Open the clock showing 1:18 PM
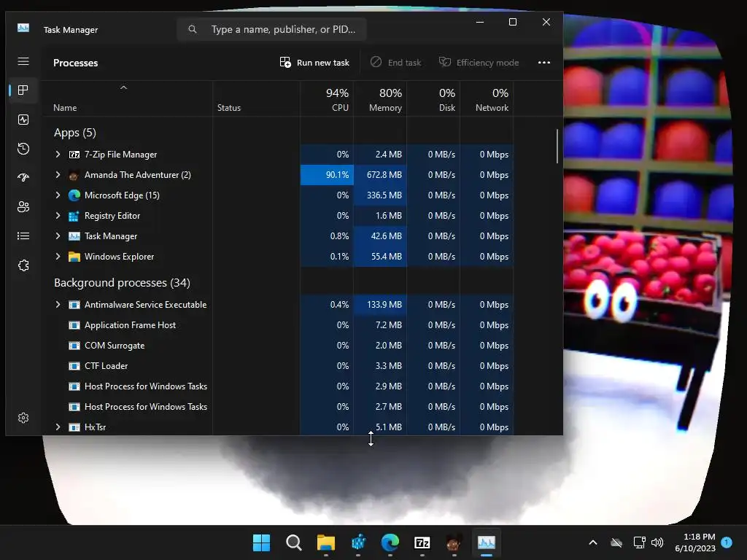 695,542
